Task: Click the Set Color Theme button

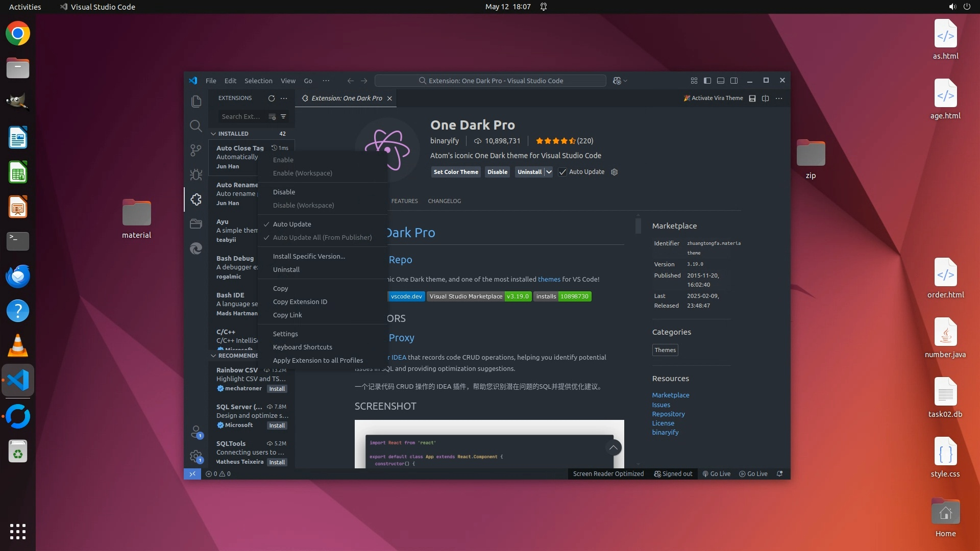Action: tap(456, 172)
